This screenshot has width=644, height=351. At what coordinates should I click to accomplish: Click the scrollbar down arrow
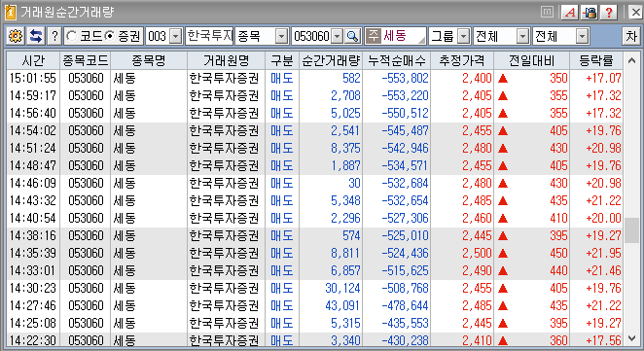[x=631, y=338]
